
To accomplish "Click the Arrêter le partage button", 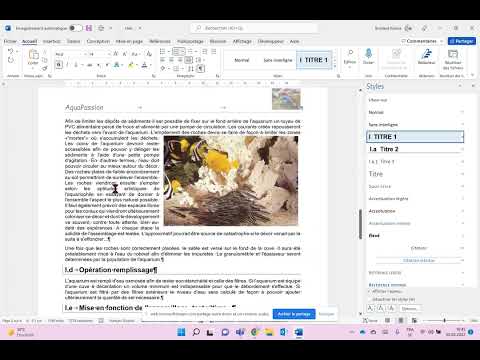I will [x=294, y=314].
